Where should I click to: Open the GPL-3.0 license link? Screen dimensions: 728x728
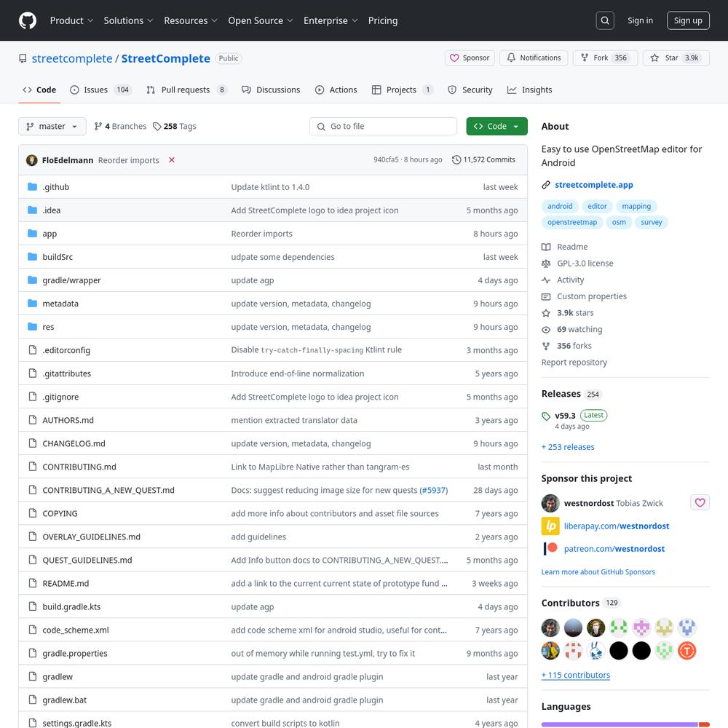click(577, 264)
